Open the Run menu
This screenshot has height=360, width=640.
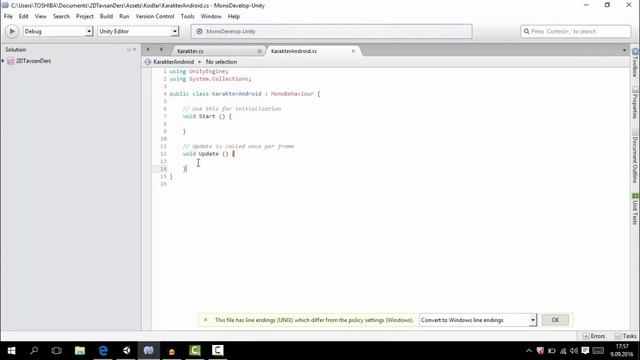pos(124,16)
